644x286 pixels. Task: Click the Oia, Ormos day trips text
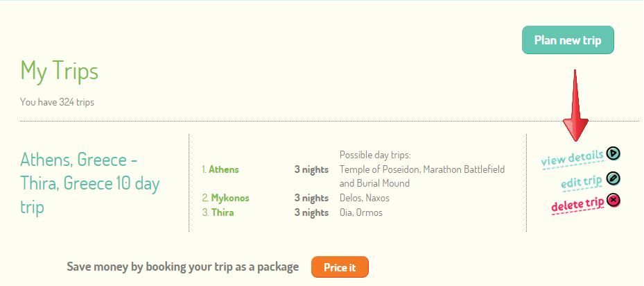(360, 212)
